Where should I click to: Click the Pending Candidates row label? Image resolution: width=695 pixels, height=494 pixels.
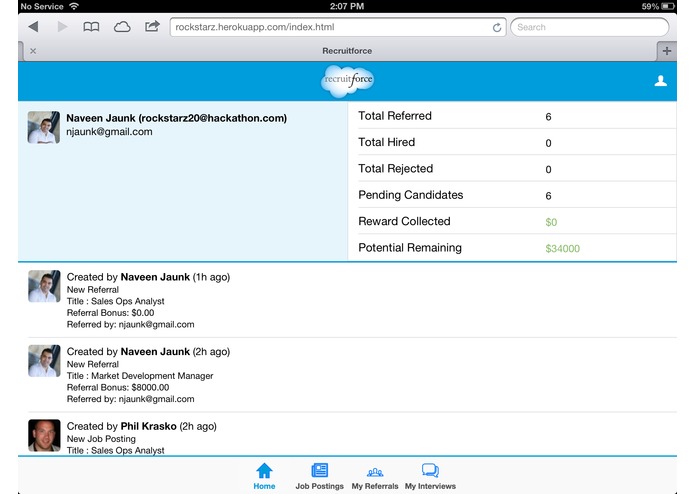410,195
